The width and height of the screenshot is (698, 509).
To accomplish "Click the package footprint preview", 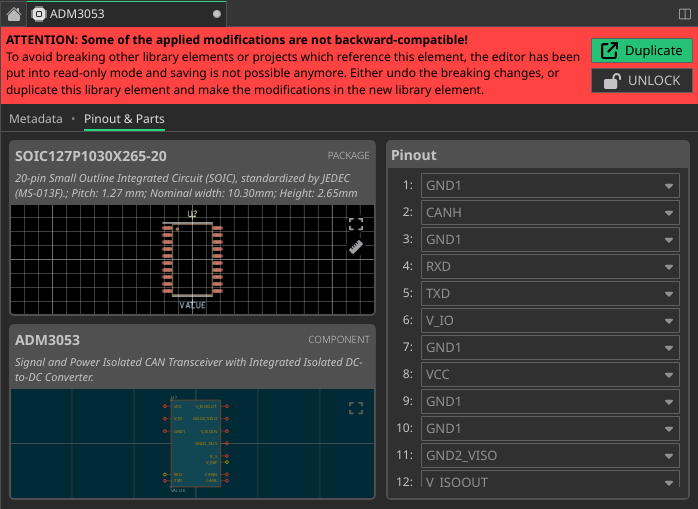I will [x=192, y=260].
